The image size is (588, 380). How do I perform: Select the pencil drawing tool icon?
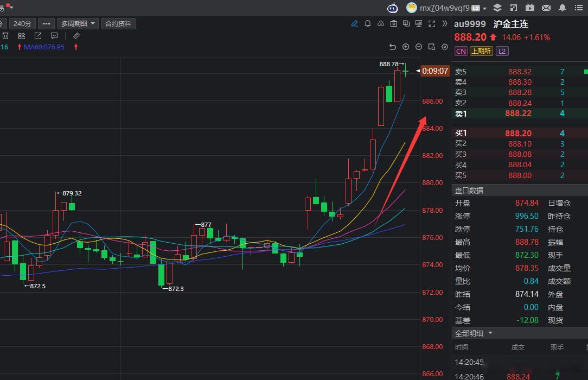pos(354,24)
